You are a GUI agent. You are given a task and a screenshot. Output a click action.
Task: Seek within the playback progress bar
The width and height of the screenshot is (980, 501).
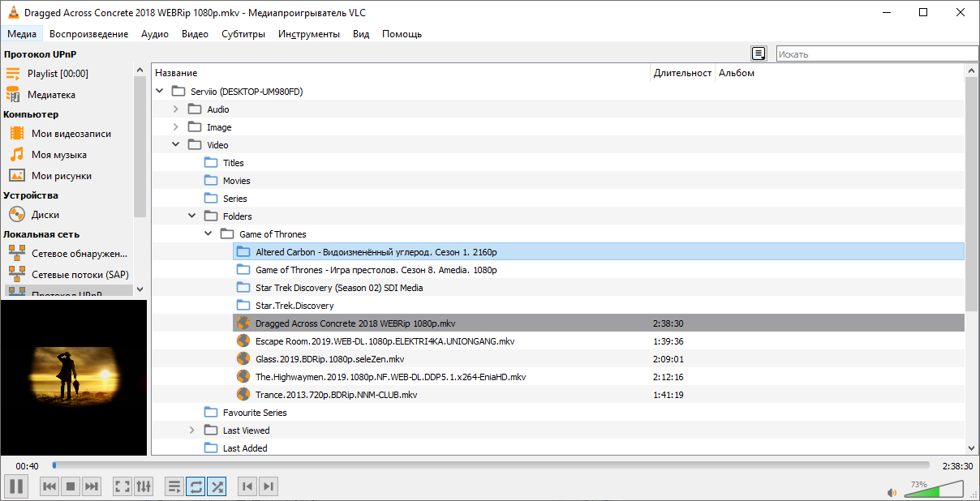coord(491,465)
